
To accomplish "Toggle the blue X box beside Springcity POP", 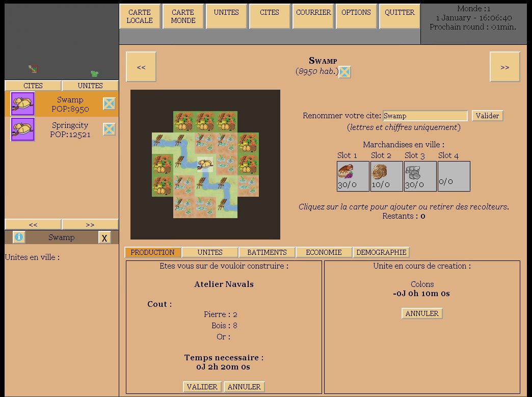I will click(x=109, y=129).
